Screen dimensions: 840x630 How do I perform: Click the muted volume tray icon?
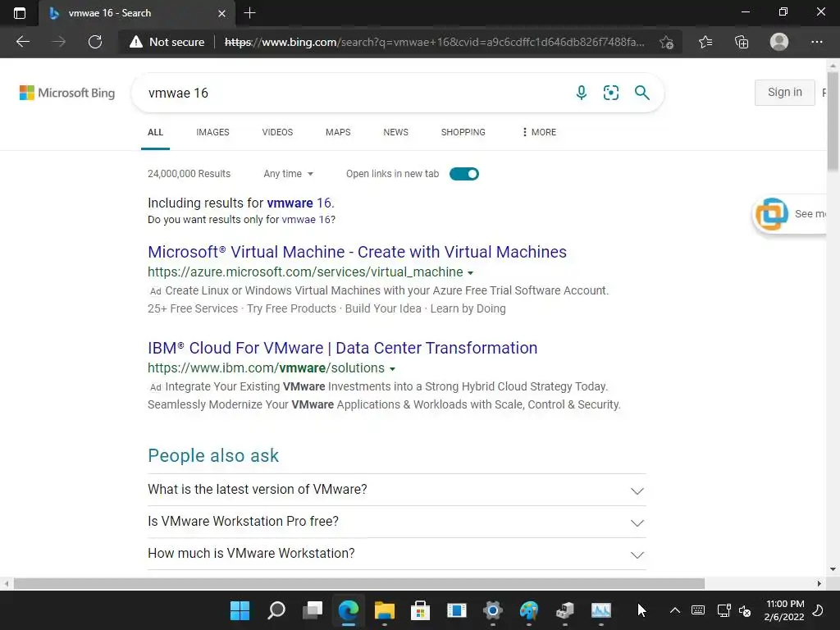coord(745,610)
